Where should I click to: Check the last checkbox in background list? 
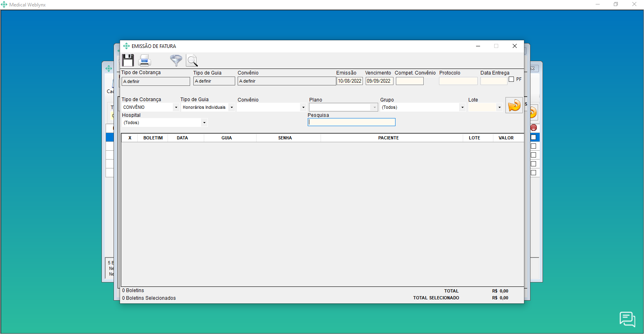(534, 173)
